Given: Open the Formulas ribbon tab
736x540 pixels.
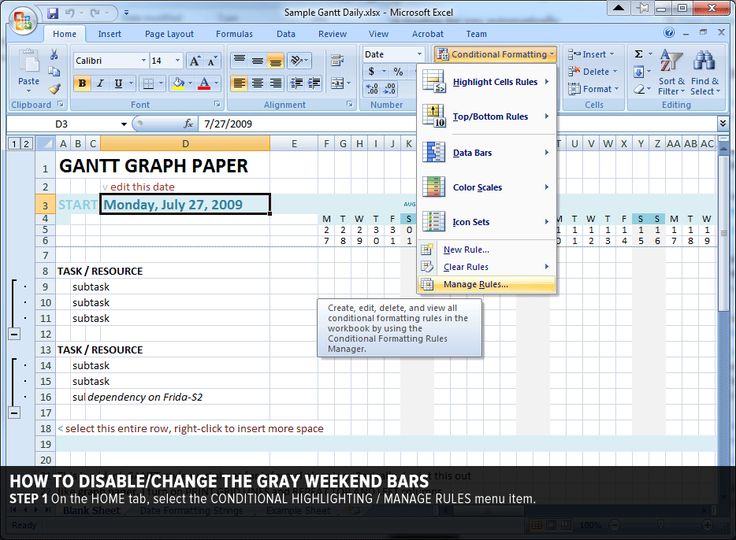Looking at the screenshot, I should coord(234,34).
